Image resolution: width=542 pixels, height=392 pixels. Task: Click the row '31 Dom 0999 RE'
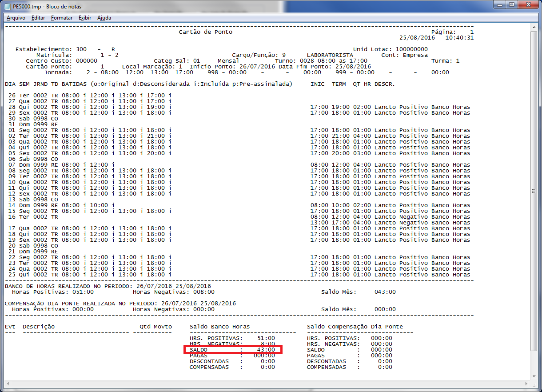[33, 124]
